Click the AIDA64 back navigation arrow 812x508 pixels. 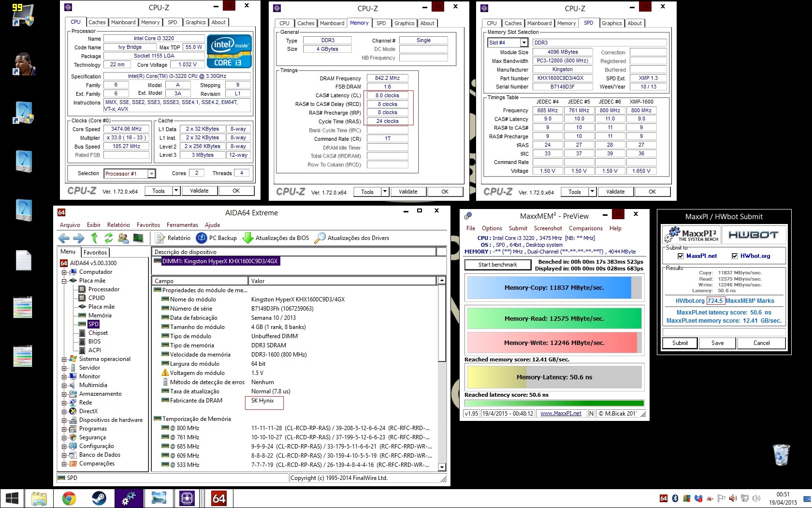(x=64, y=238)
